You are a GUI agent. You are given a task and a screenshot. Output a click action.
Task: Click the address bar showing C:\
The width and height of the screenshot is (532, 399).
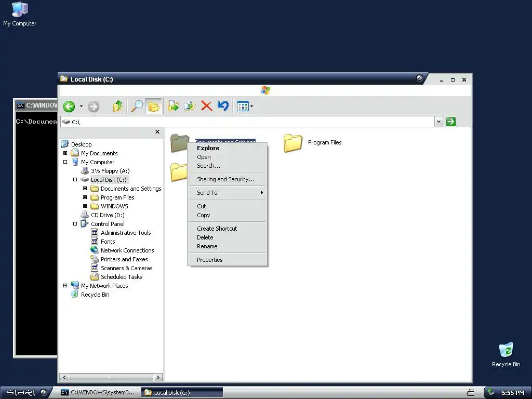click(x=247, y=122)
